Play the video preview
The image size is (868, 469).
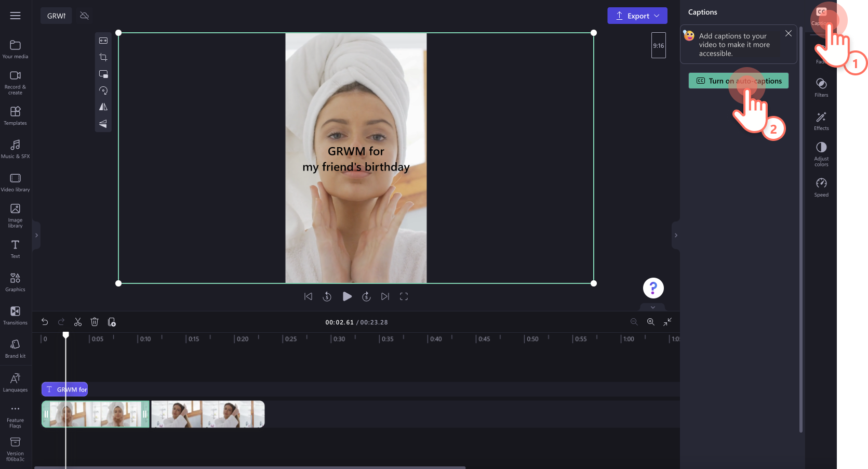(347, 296)
